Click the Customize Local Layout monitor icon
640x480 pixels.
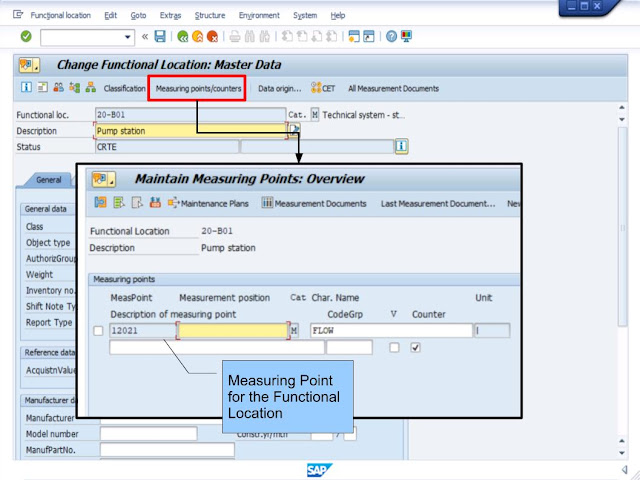click(x=406, y=36)
